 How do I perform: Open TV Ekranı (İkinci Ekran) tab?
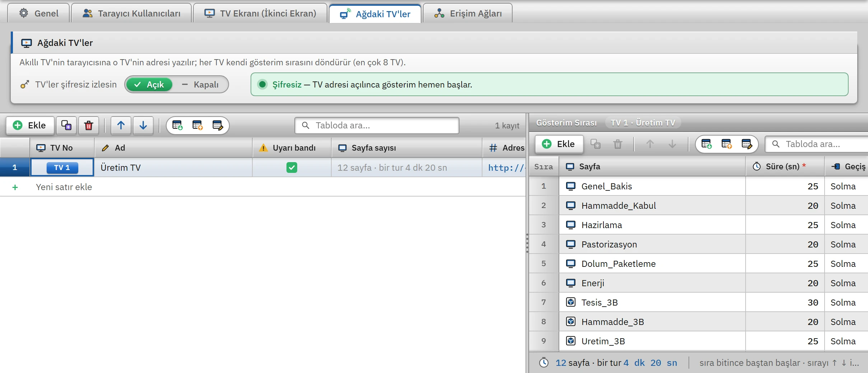pyautogui.click(x=260, y=13)
